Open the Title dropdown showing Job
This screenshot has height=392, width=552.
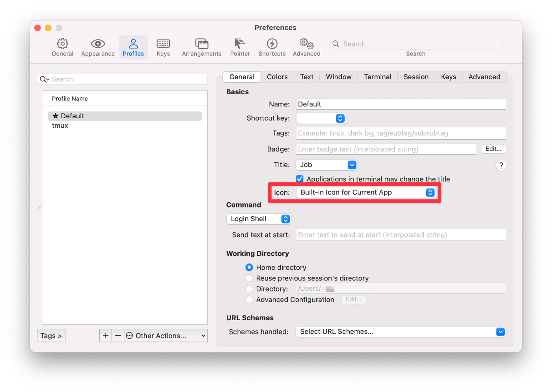pyautogui.click(x=326, y=165)
